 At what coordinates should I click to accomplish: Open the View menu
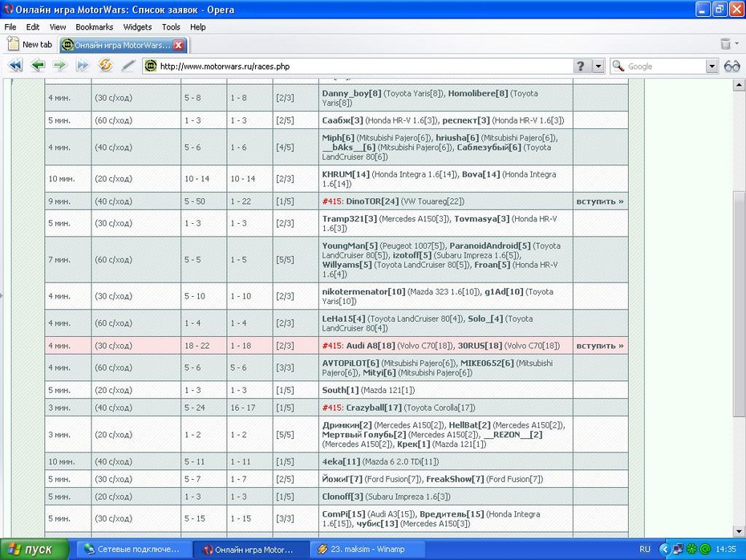point(58,27)
